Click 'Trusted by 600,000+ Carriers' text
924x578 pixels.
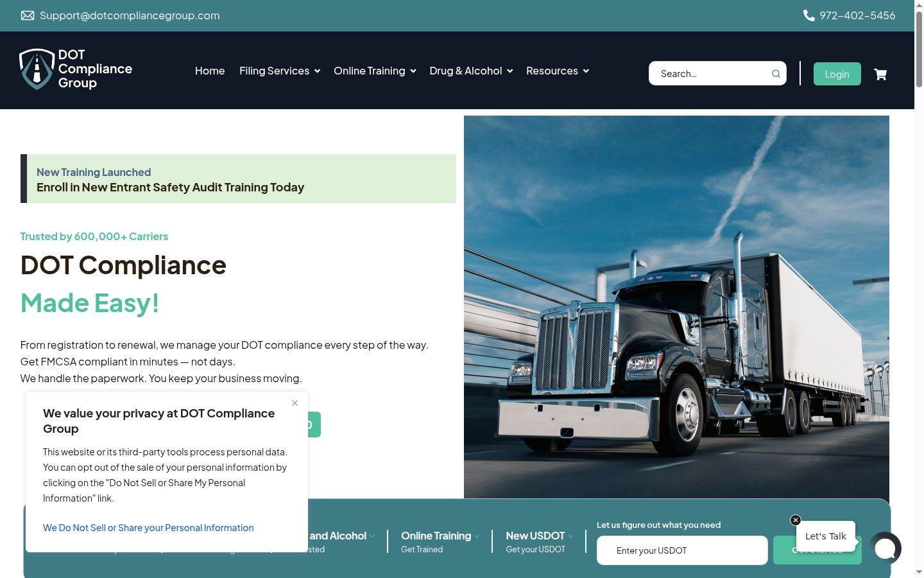pyautogui.click(x=94, y=236)
